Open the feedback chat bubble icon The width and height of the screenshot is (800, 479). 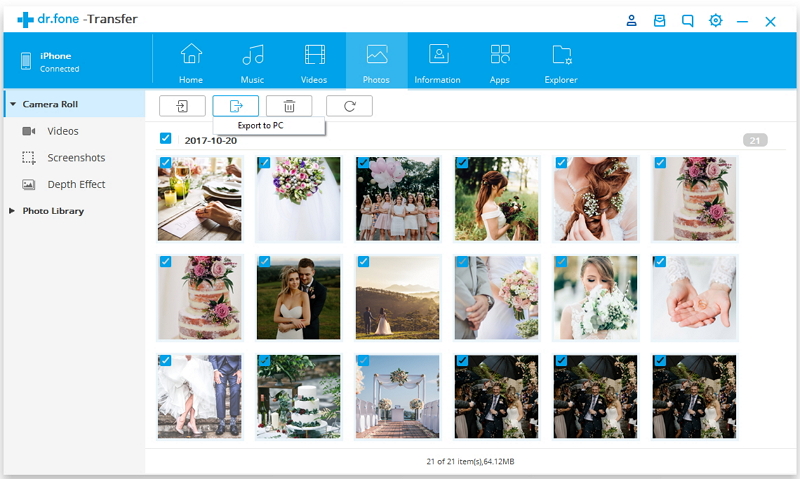tap(687, 20)
